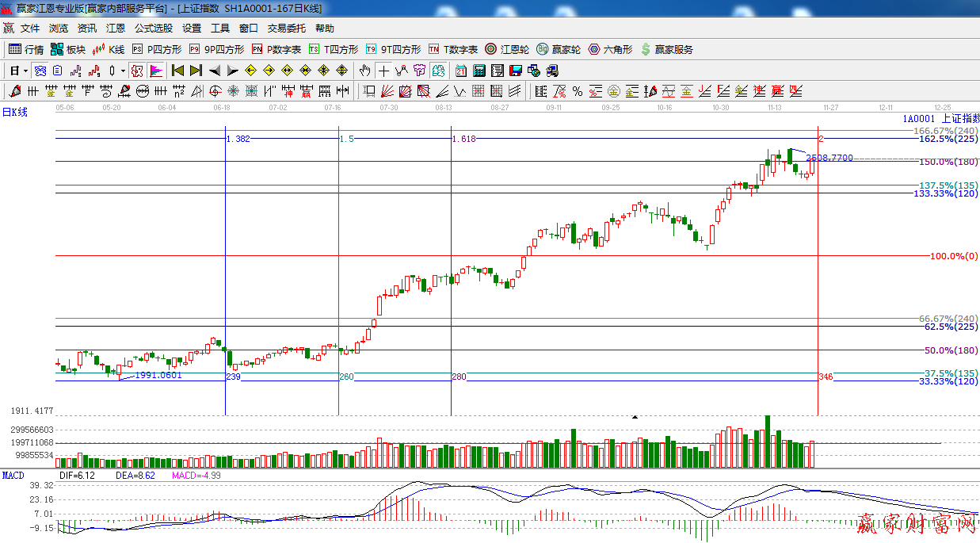The image size is (980, 543).
Task: Jump to first bar with skip-start icon
Action: [177, 71]
